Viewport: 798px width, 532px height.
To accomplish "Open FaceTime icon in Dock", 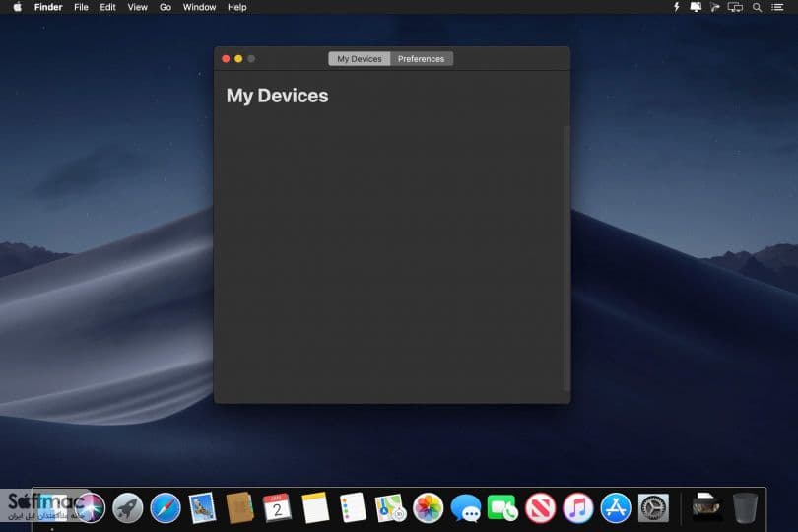I will [502, 508].
